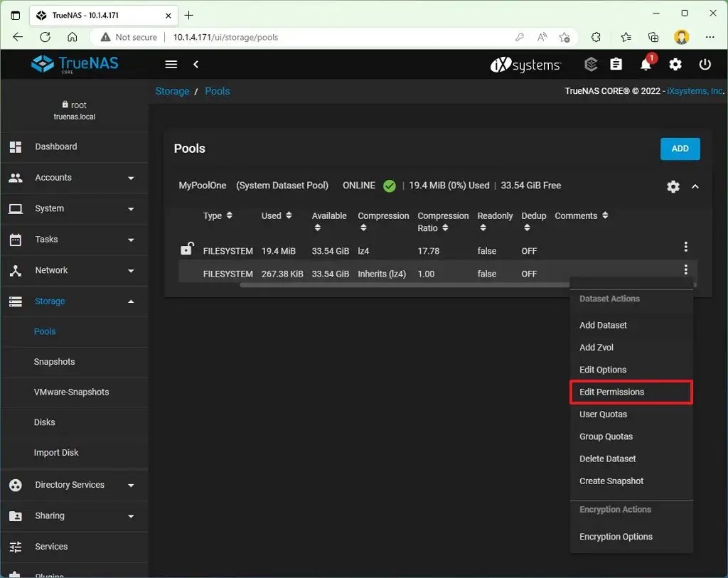The image size is (728, 578).
Task: Follow the Storage breadcrumb link
Action: (172, 91)
